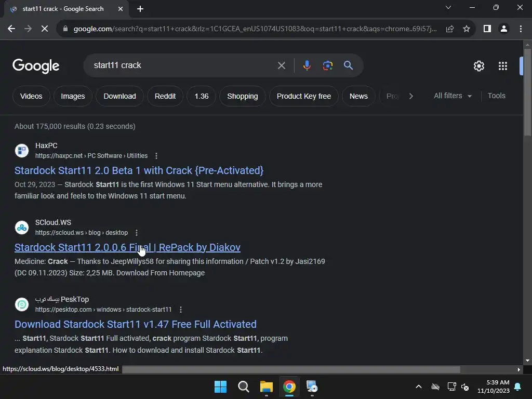Image resolution: width=532 pixels, height=399 pixels.
Task: Click the Chrome taskbar icon
Action: 289,387
